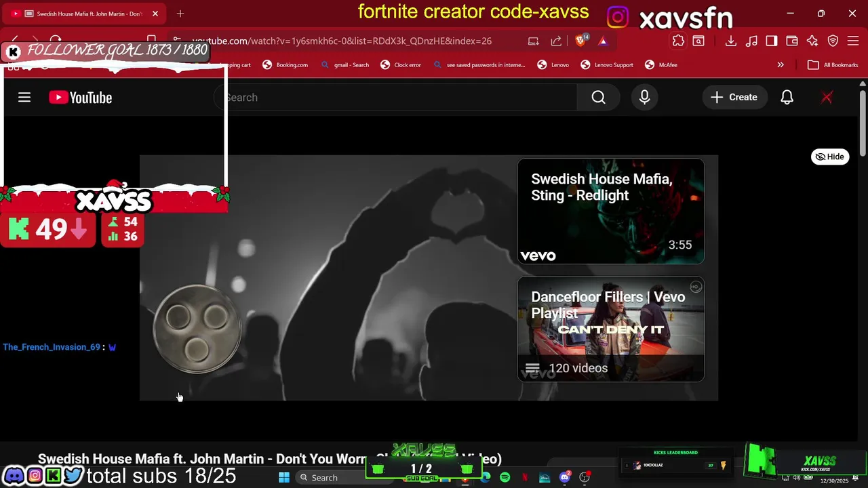868x488 pixels.
Task: Open a new browser tab
Action: (180, 14)
